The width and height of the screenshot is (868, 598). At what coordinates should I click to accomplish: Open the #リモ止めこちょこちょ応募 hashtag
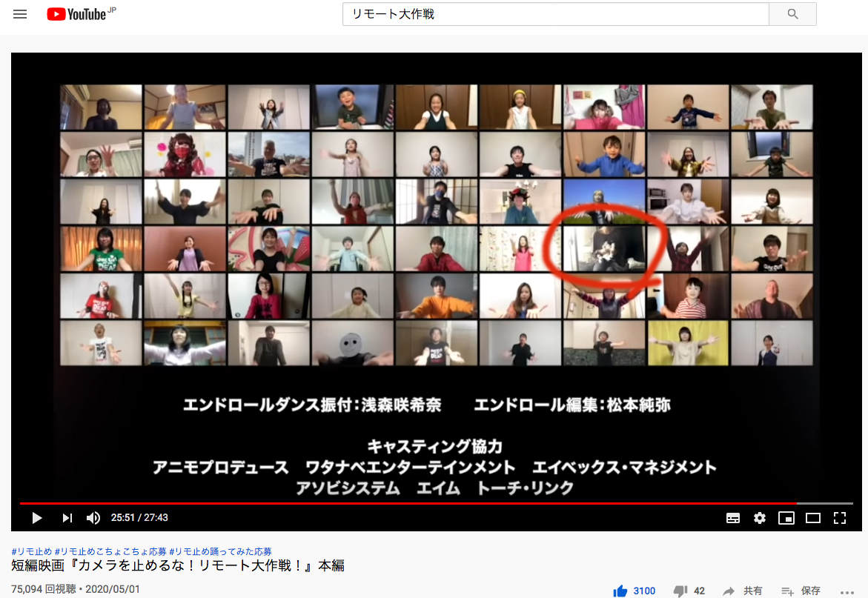pyautogui.click(x=110, y=551)
